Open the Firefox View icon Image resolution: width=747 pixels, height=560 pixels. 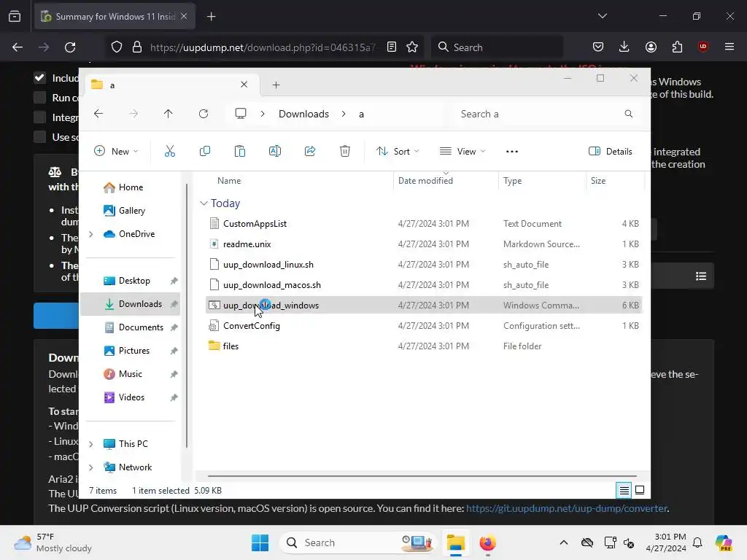click(x=15, y=17)
